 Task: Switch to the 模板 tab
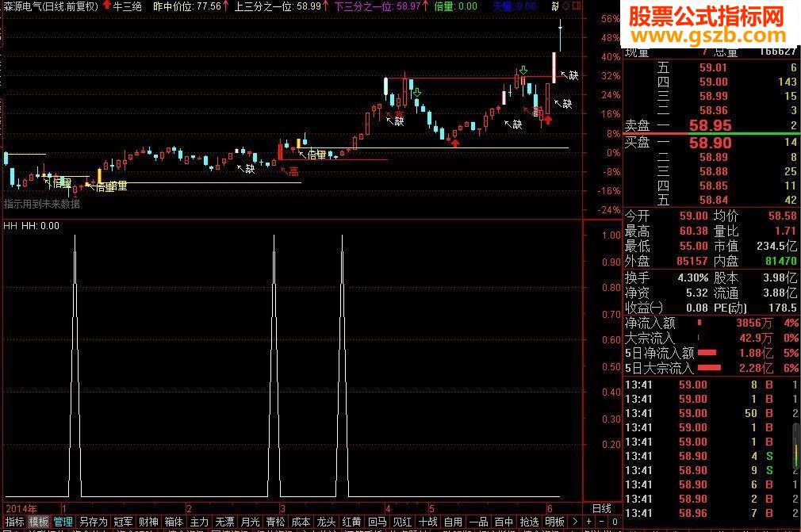pos(38,522)
